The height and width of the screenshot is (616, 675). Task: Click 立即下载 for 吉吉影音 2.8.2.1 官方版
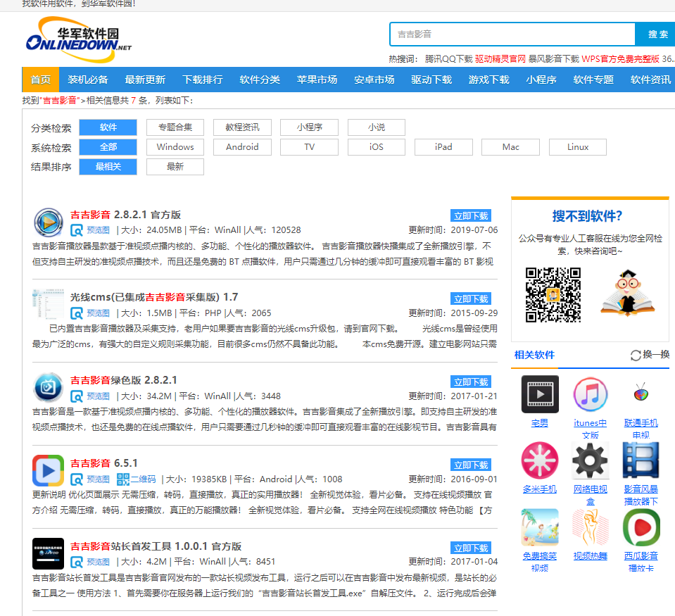click(471, 215)
